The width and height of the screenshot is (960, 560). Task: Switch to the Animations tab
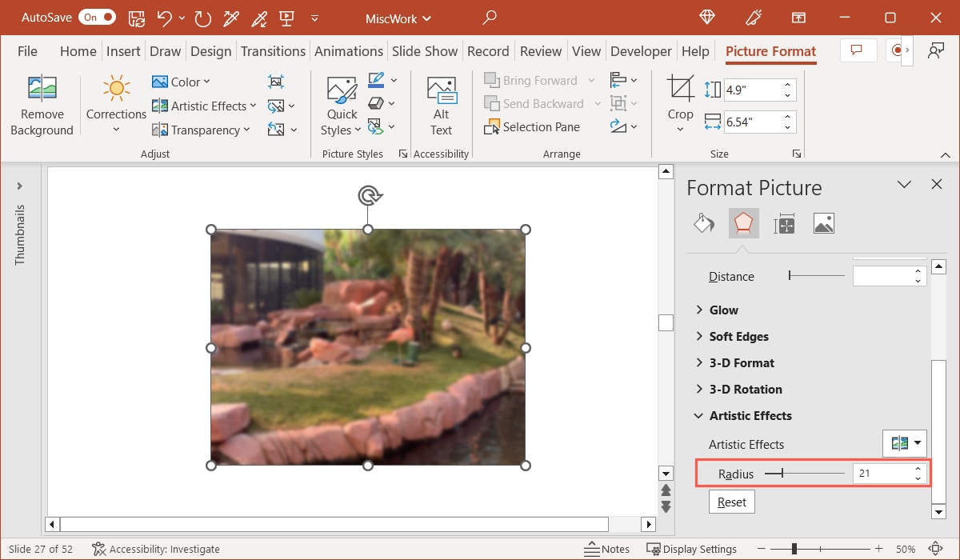349,50
